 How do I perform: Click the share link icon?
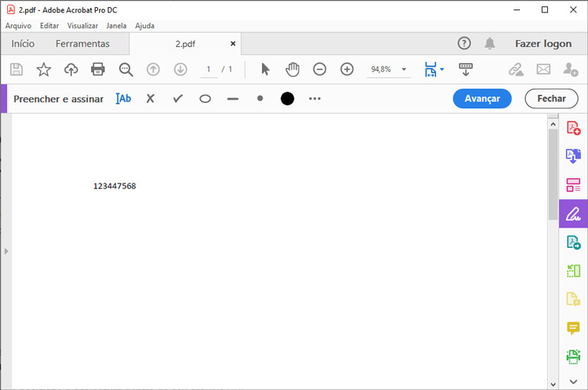[x=516, y=69]
